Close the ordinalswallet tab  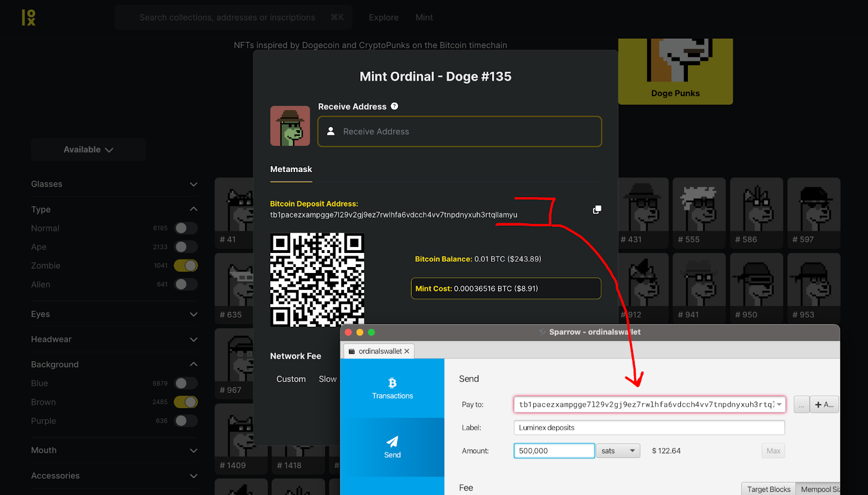click(x=407, y=351)
